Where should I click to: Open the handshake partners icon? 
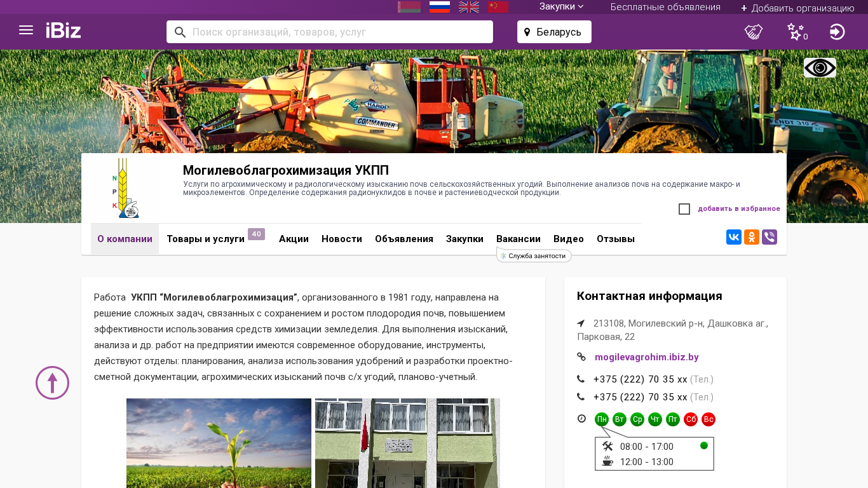coord(754,32)
